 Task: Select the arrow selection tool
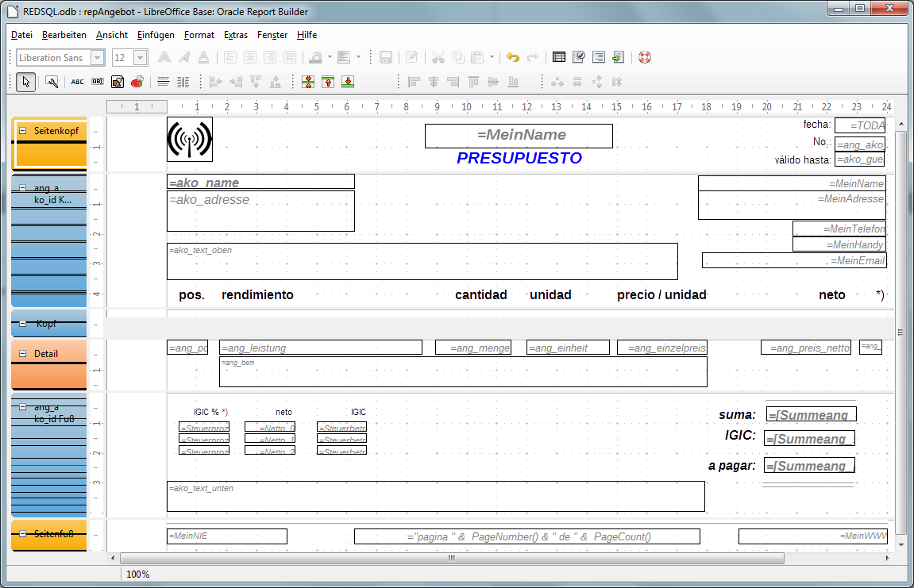(25, 82)
